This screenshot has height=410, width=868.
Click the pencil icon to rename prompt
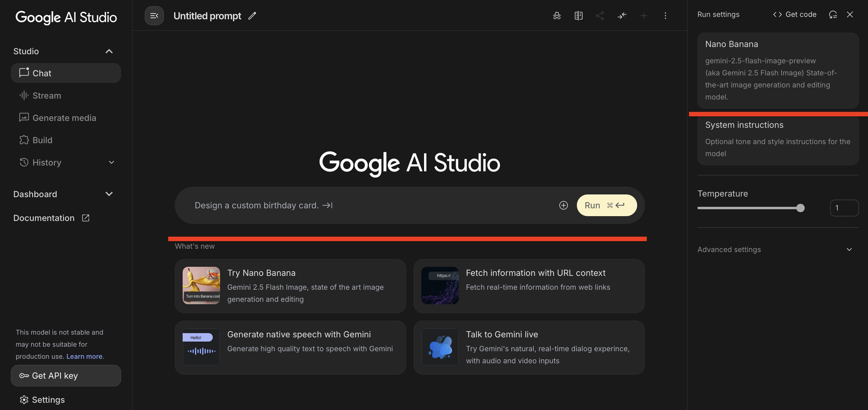(x=252, y=16)
